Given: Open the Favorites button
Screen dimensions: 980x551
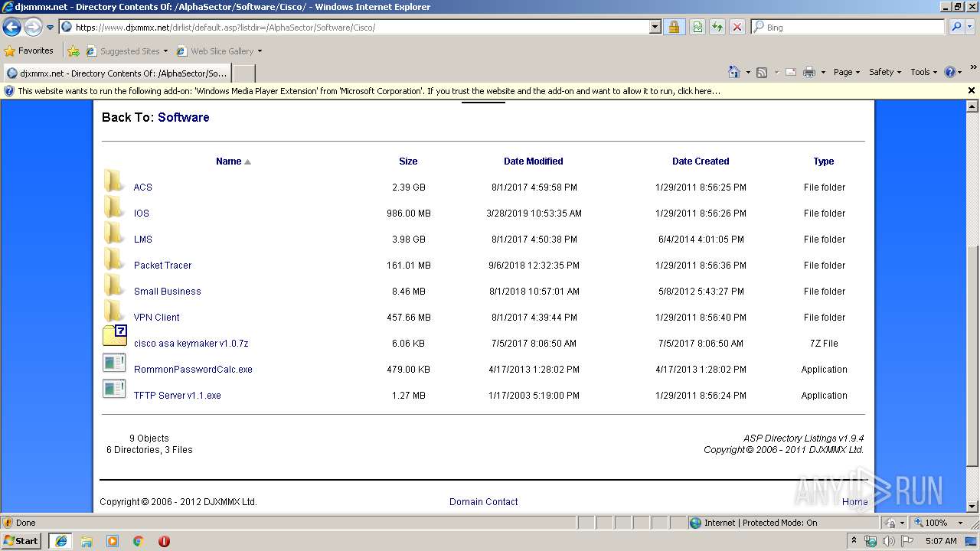Looking at the screenshot, I should [x=29, y=51].
